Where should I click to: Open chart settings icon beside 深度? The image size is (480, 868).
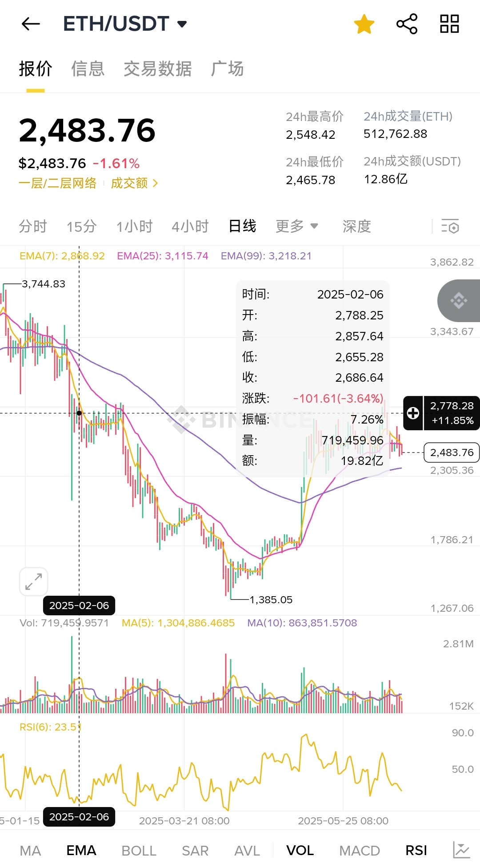450,226
